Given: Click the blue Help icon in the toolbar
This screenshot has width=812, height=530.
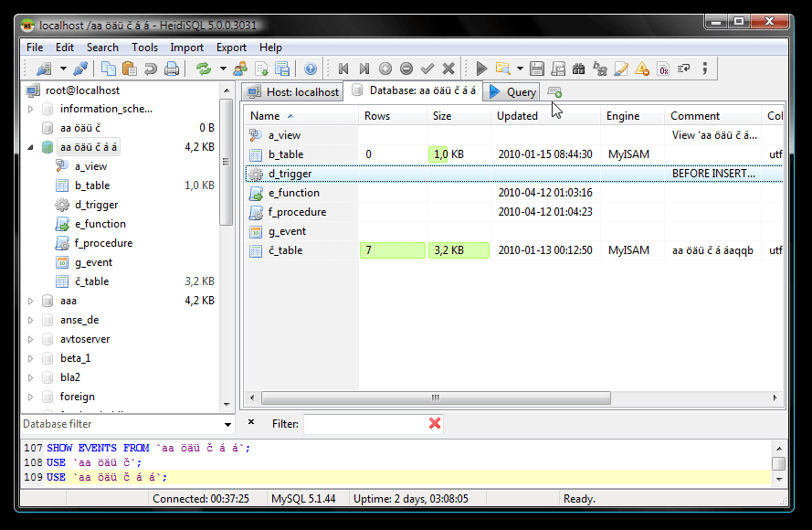Looking at the screenshot, I should [311, 69].
